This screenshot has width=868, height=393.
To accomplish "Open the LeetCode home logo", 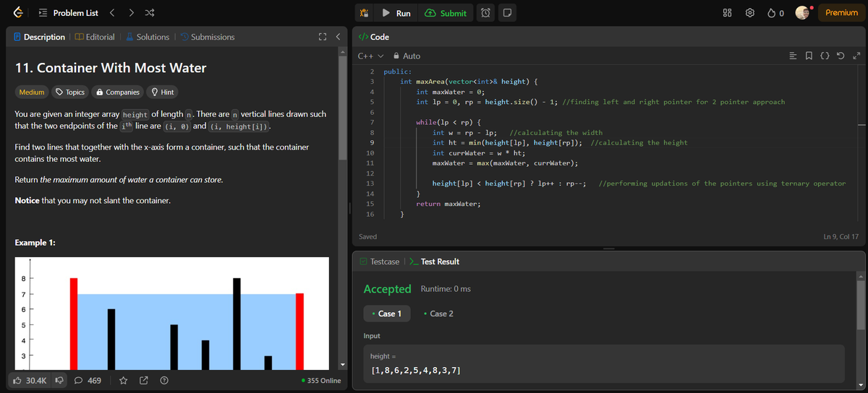I will tap(17, 13).
